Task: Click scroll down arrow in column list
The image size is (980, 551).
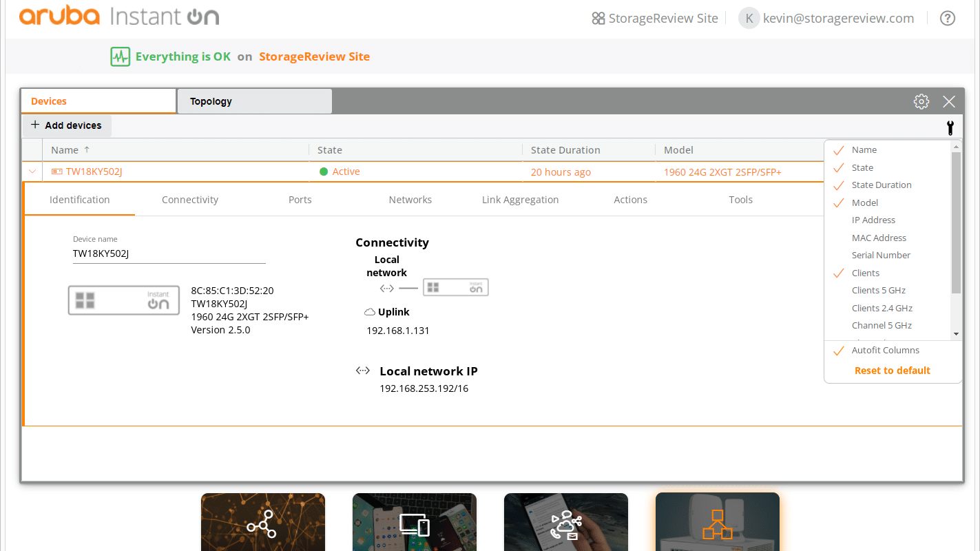Action: click(x=956, y=334)
